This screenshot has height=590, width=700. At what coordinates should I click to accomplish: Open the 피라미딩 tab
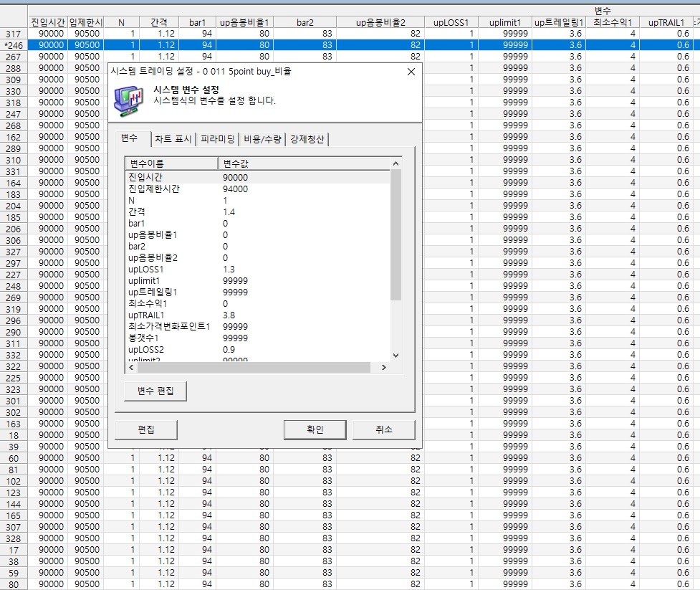pyautogui.click(x=218, y=139)
